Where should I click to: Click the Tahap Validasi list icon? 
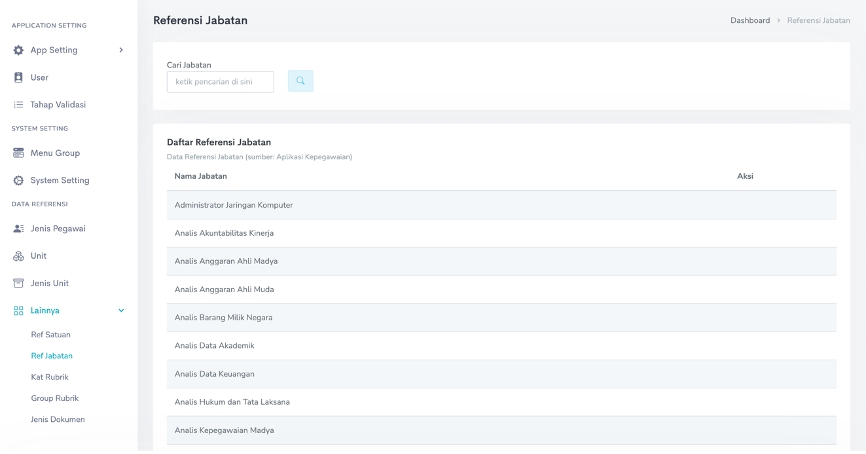point(17,104)
